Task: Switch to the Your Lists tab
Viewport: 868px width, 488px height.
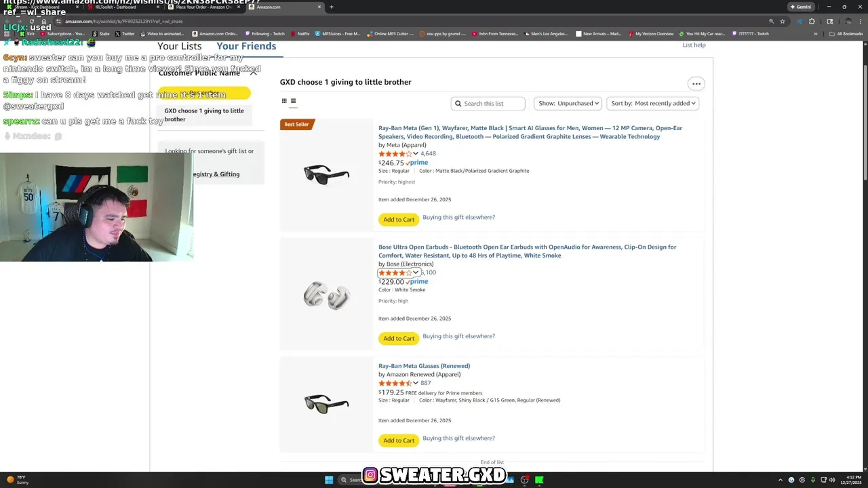Action: point(180,46)
